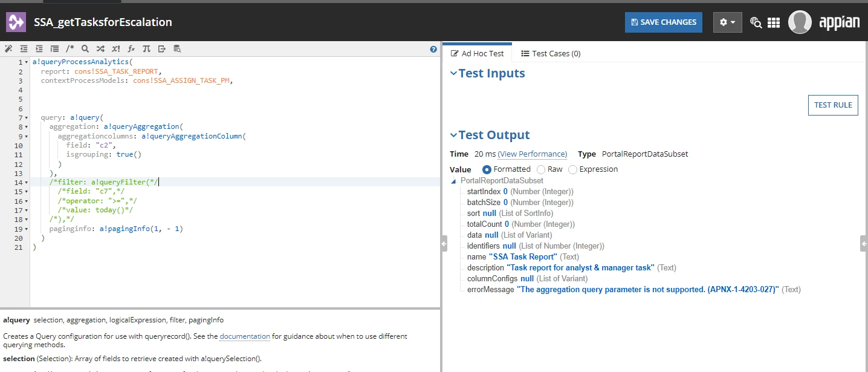
Task: Click code line with cons!SSA_TASK_REPORT
Action: coord(102,71)
